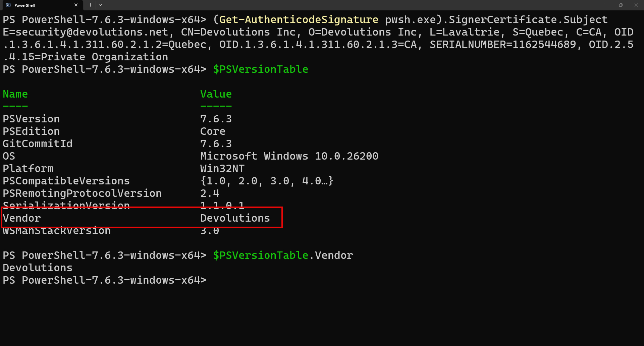Viewport: 644px width, 346px height.
Task: Click the Microsoft Windows 10.0.26200 value
Action: pos(289,156)
